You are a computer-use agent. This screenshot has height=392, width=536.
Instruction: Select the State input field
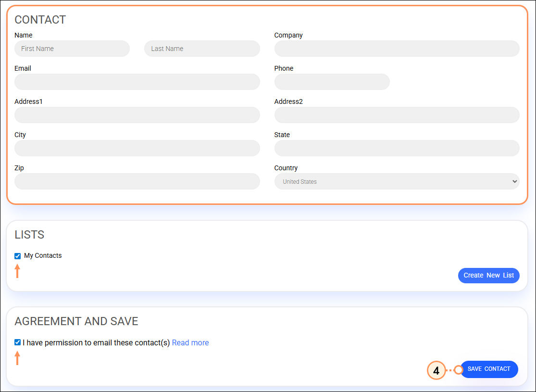pos(397,148)
